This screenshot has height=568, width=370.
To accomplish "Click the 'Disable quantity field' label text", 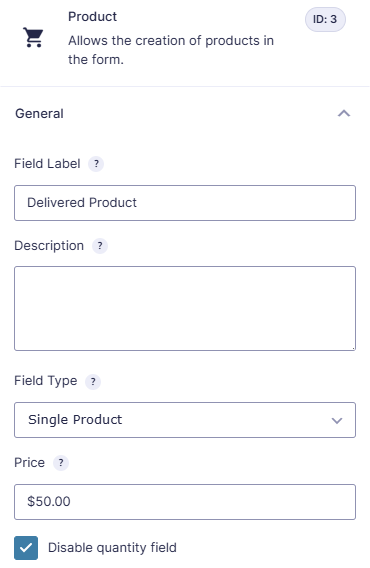I will (x=112, y=548).
